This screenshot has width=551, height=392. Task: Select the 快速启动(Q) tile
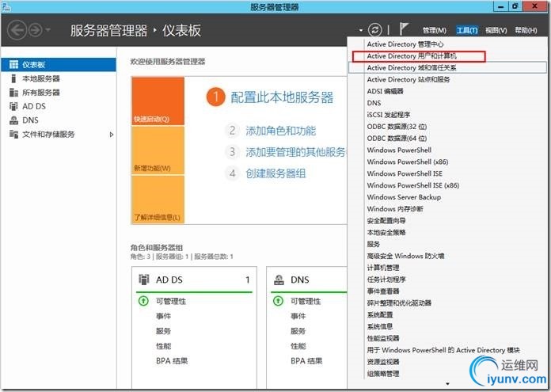pos(158,101)
